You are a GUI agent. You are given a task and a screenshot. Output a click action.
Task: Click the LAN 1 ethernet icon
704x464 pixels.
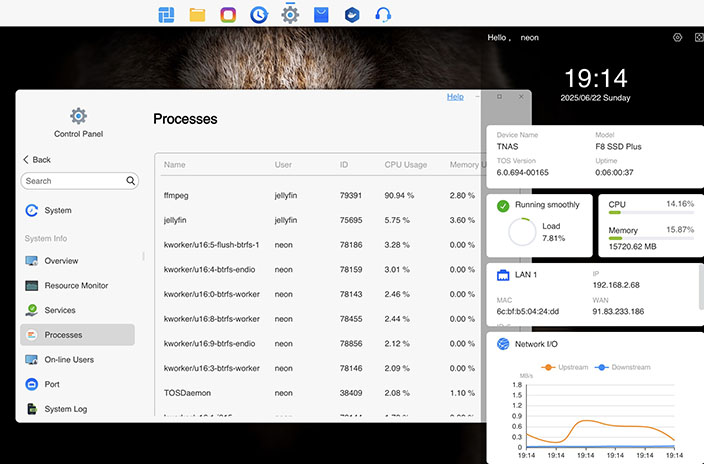[503, 275]
